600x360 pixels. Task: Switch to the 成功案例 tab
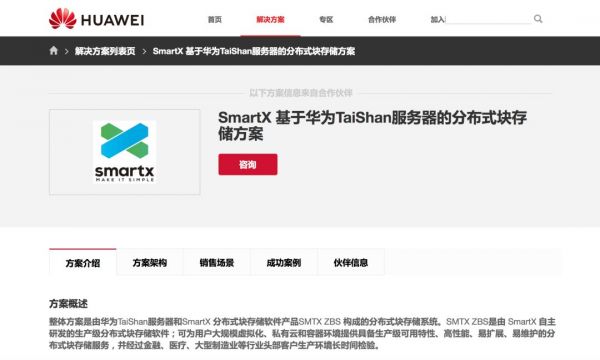[x=284, y=263]
